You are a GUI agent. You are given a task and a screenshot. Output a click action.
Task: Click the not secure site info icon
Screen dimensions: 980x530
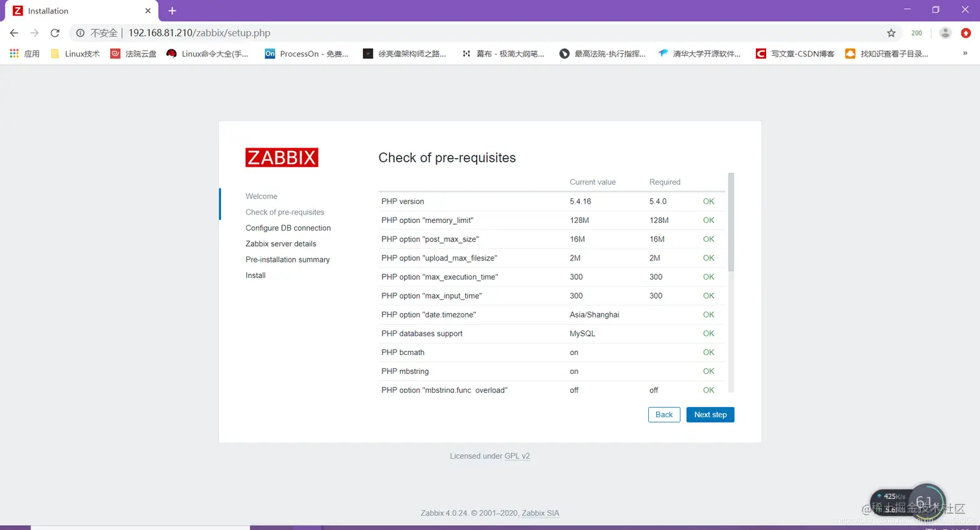click(80, 33)
